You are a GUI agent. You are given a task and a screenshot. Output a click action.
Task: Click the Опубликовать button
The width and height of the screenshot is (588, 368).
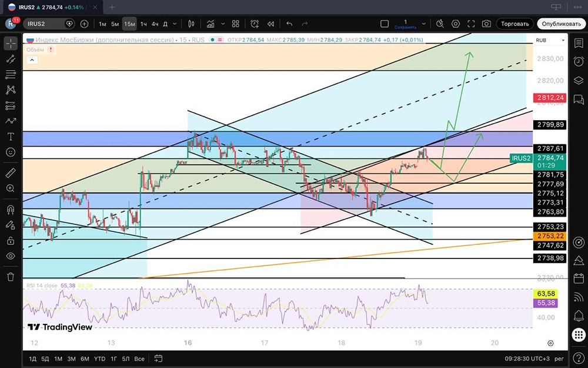(561, 24)
